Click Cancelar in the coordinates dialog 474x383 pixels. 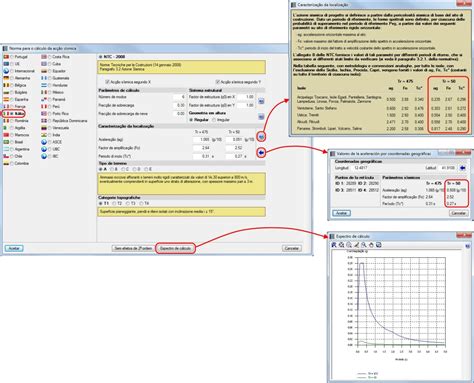pos(459,213)
